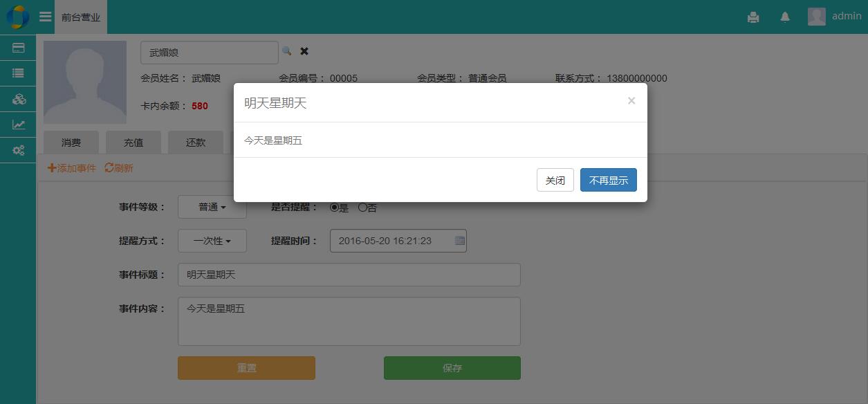Click the 事件标题 input field
Image resolution: width=868 pixels, height=404 pixels.
[349, 275]
